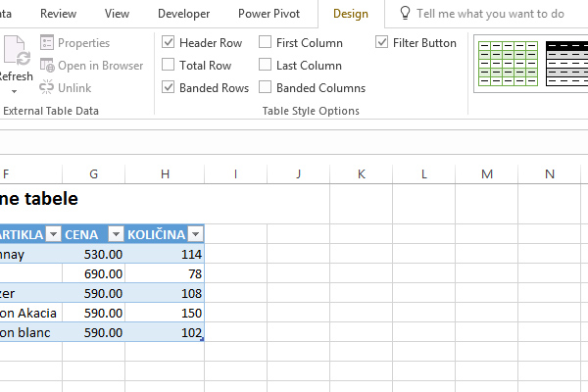Enable the Total Row checkbox
The image size is (588, 392).
(x=169, y=66)
